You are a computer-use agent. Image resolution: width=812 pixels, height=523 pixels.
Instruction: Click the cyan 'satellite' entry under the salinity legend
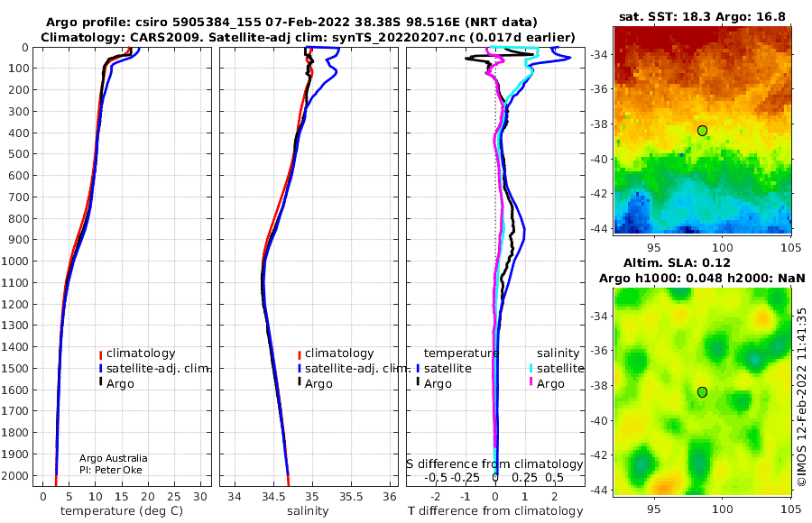[560, 369]
